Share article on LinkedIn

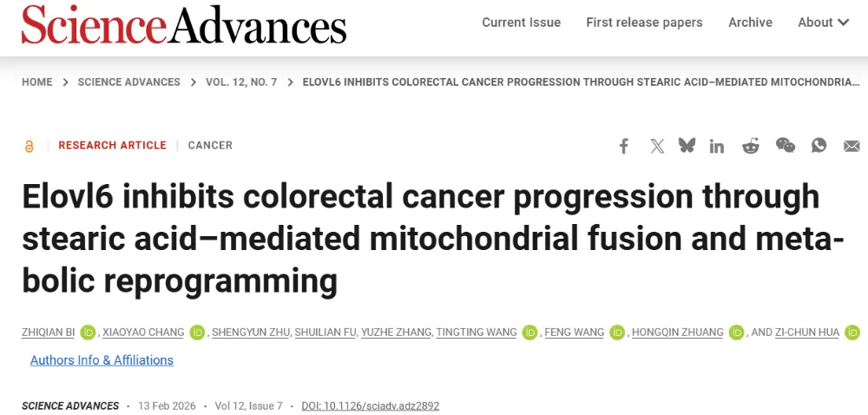(x=716, y=146)
